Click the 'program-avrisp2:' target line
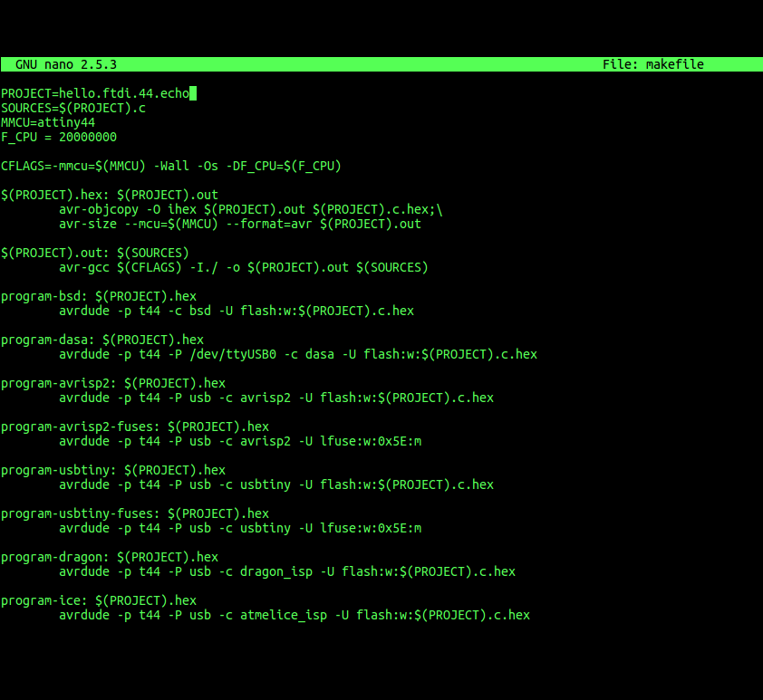The width and height of the screenshot is (763, 700). [x=113, y=383]
